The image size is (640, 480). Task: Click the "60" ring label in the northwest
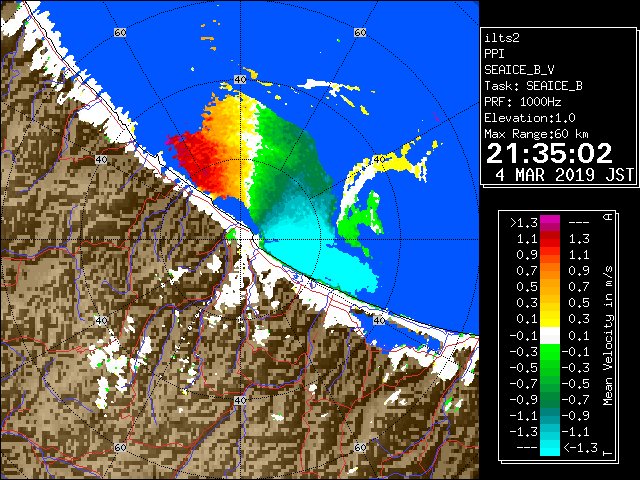point(120,32)
